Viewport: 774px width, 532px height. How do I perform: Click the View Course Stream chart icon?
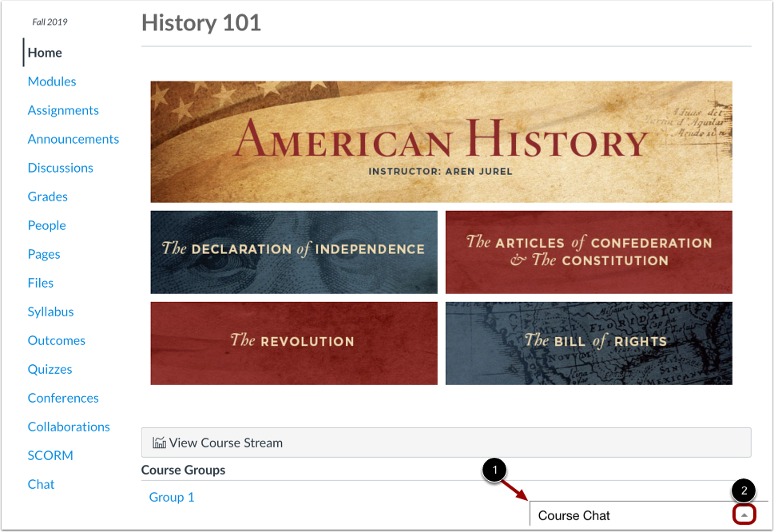pyautogui.click(x=159, y=443)
